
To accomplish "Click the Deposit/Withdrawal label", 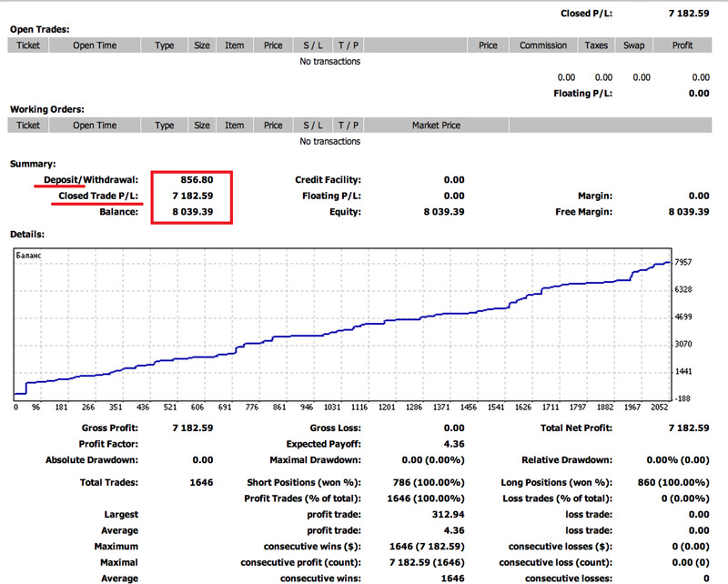I will tap(91, 180).
